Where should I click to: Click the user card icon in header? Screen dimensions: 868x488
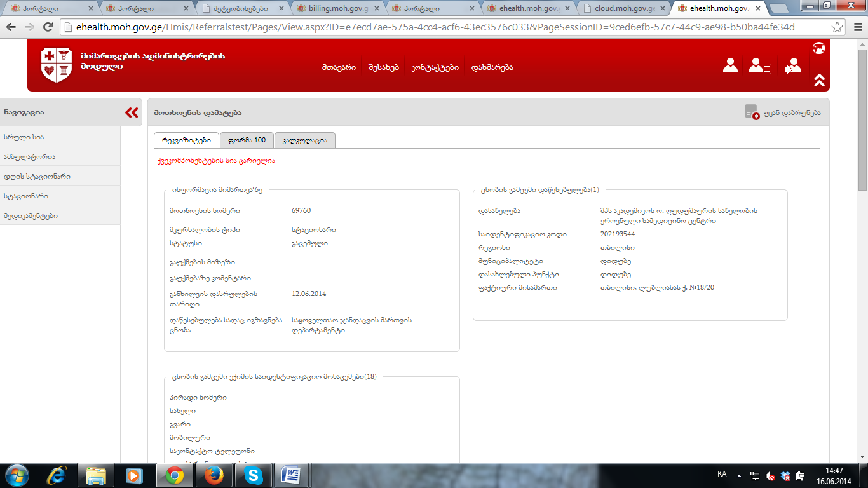click(759, 66)
